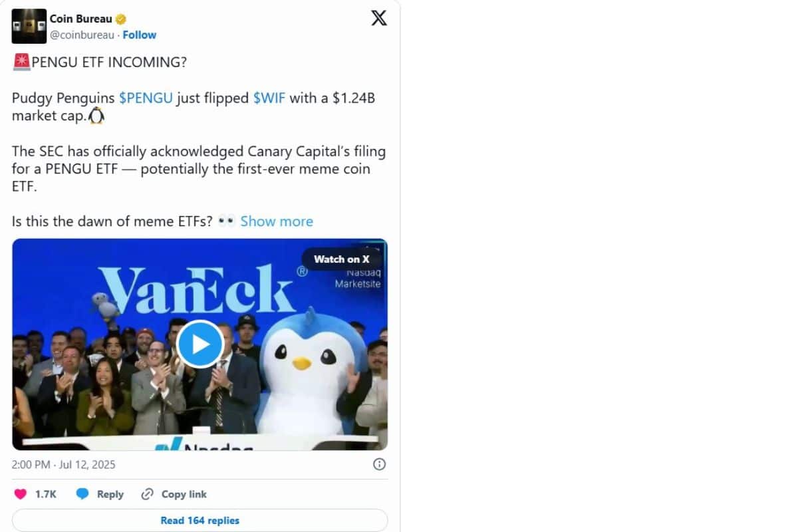Open the $PENGU cashtag link
Image resolution: width=798 pixels, height=532 pixels.
click(146, 98)
